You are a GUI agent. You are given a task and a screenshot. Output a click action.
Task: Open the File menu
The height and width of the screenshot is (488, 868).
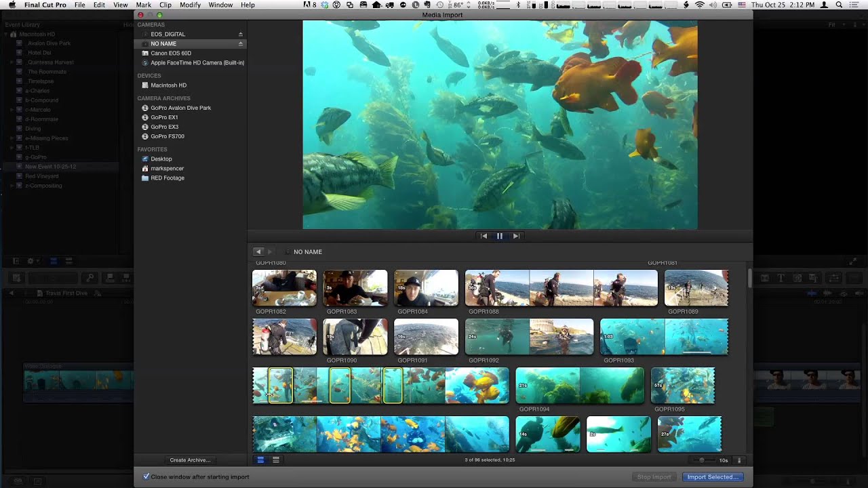80,5
